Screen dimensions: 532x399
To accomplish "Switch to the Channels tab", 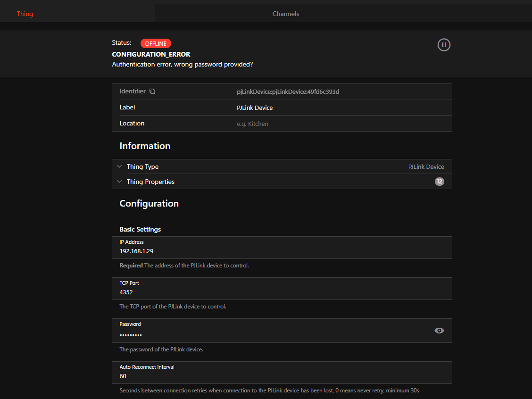I will point(286,14).
